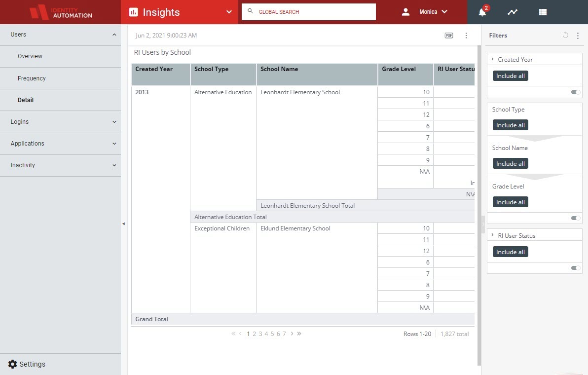This screenshot has height=375, width=588.
Task: Select the Detail page
Action: pyautogui.click(x=26, y=100)
